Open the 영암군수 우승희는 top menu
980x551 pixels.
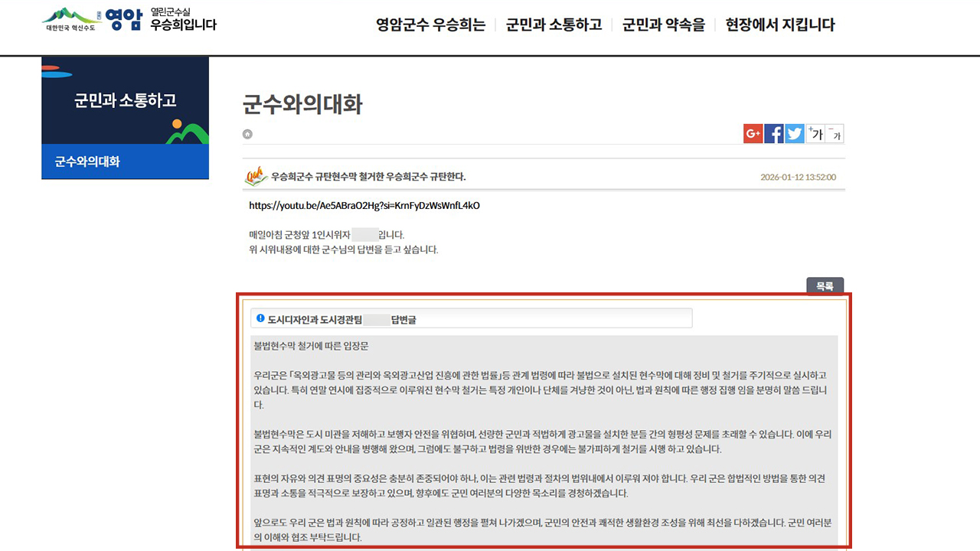coord(430,24)
